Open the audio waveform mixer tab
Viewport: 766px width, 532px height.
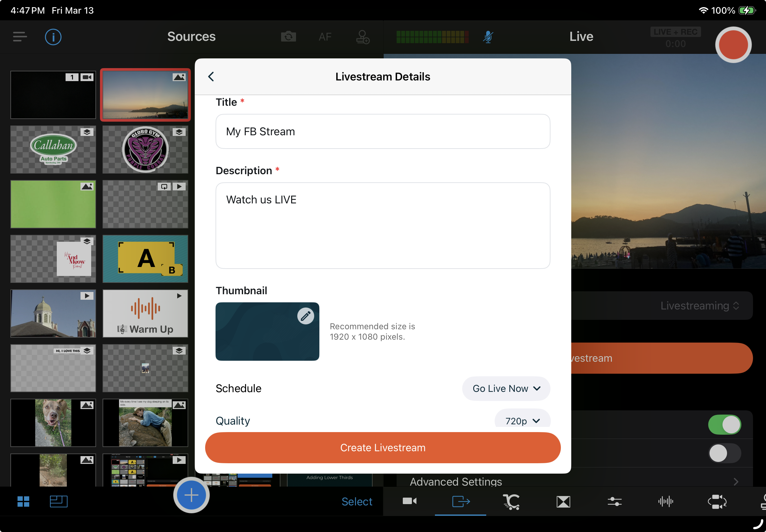[x=666, y=501]
